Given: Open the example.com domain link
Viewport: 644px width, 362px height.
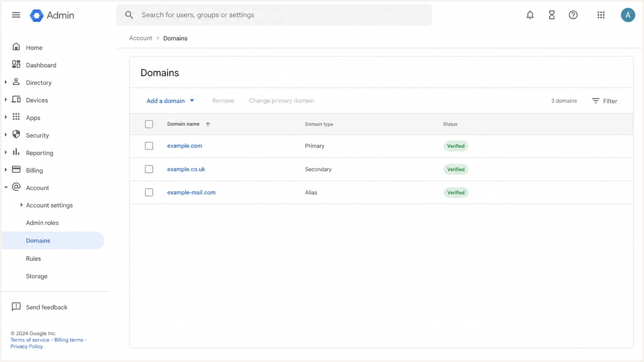Looking at the screenshot, I should pyautogui.click(x=184, y=146).
